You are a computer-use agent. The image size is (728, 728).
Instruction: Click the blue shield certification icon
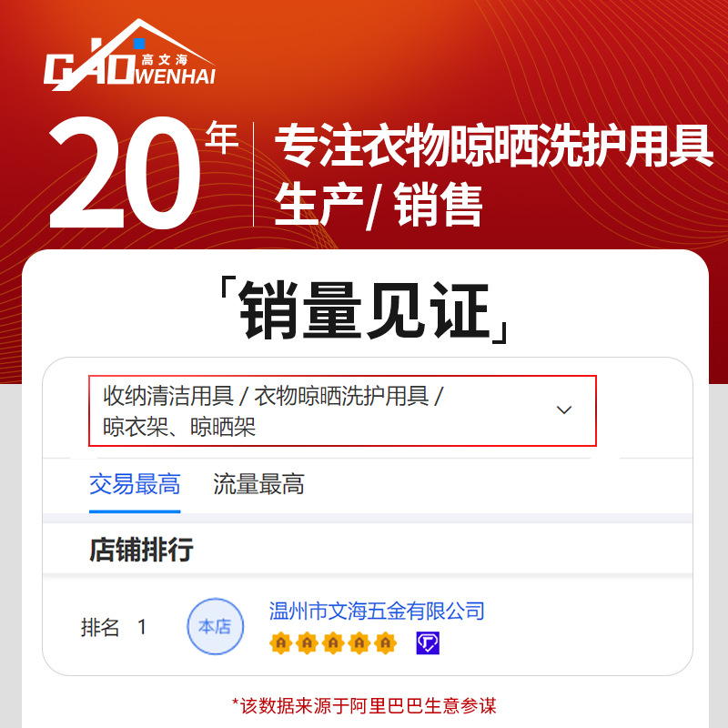tap(428, 643)
